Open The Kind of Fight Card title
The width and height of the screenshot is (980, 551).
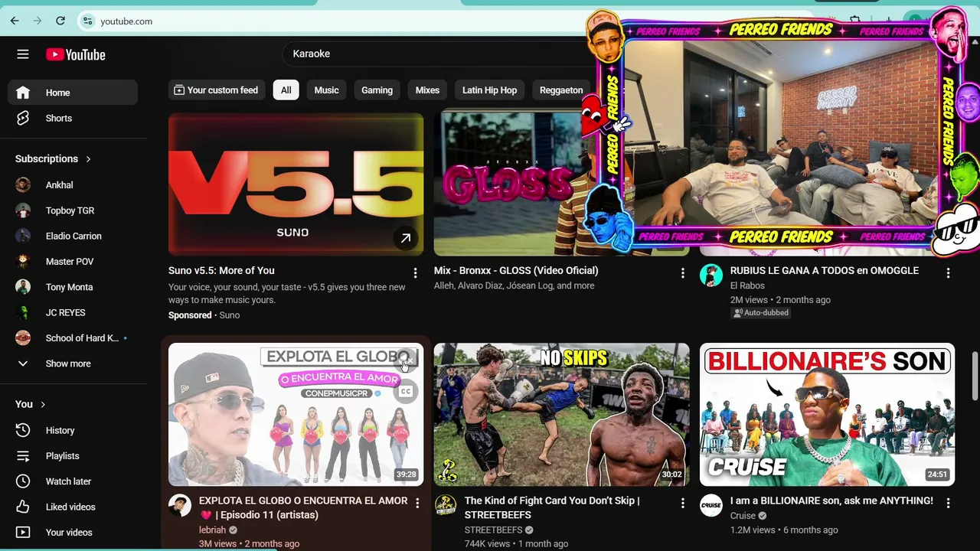click(552, 507)
